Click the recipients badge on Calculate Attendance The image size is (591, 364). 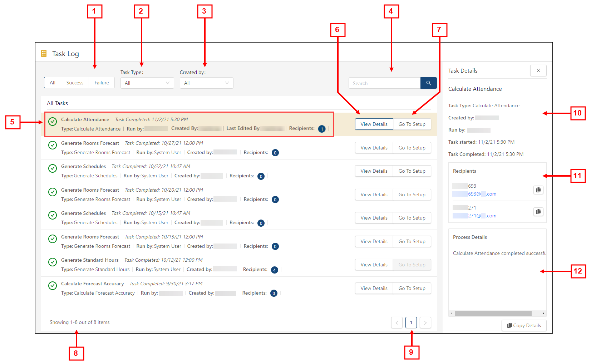point(321,129)
